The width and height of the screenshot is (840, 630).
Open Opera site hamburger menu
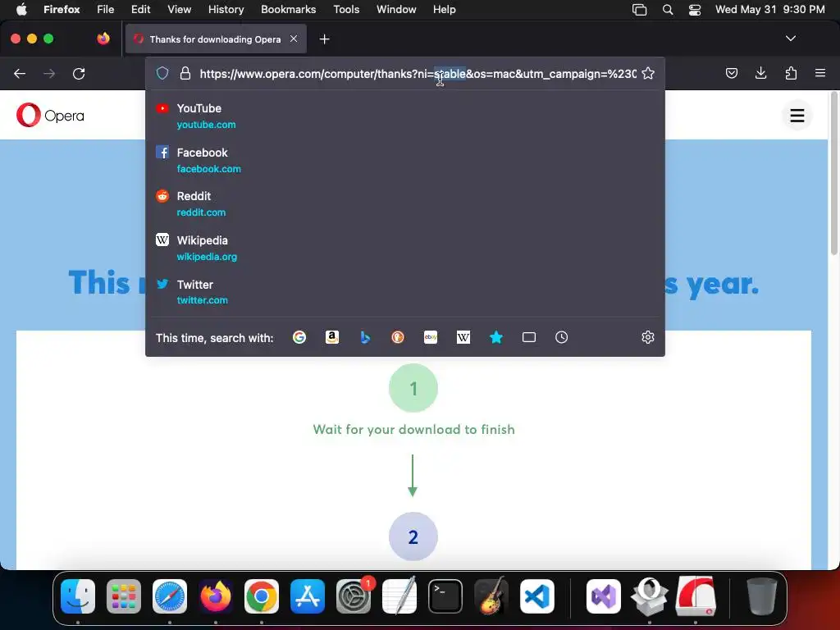click(x=797, y=115)
